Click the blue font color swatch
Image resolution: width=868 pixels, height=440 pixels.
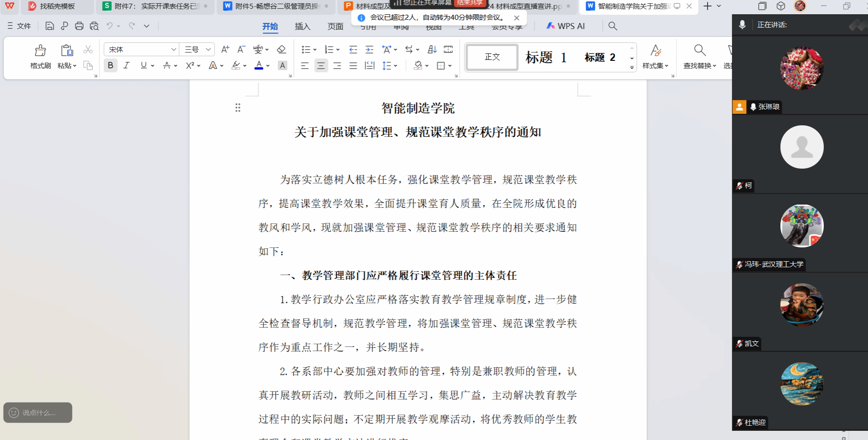(259, 65)
